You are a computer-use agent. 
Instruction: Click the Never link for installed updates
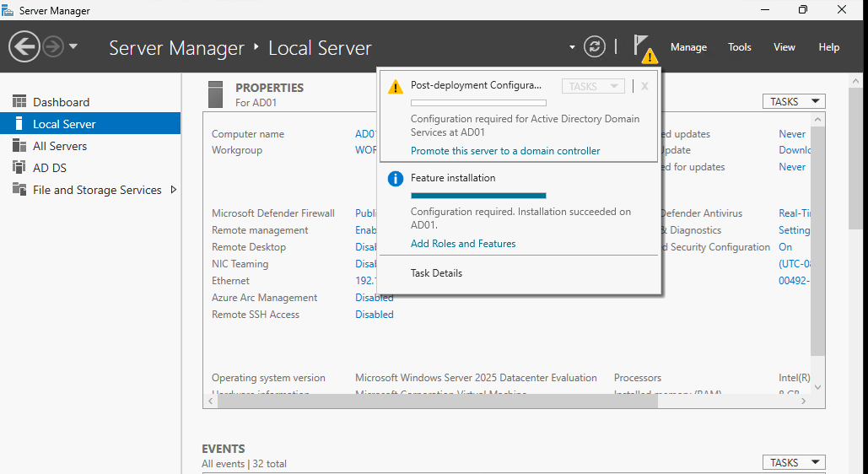[792, 134]
